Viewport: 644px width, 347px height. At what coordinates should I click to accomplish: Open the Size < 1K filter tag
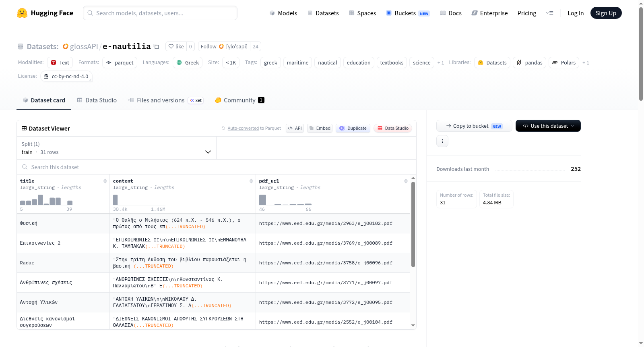[x=231, y=62]
